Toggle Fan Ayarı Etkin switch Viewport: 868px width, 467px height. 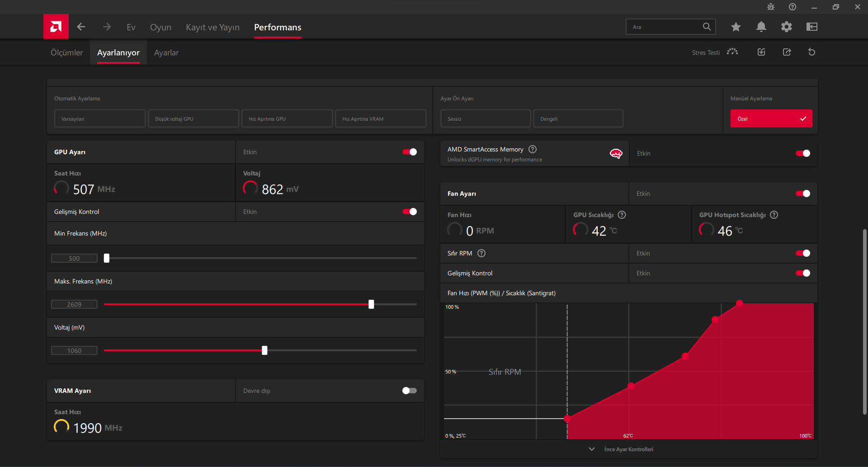click(x=803, y=193)
